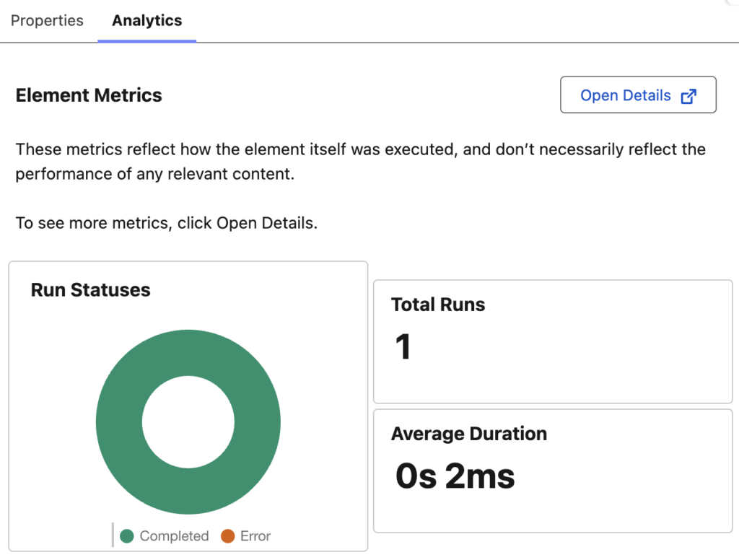
Task: Click the Total Runs heading
Action: click(438, 305)
